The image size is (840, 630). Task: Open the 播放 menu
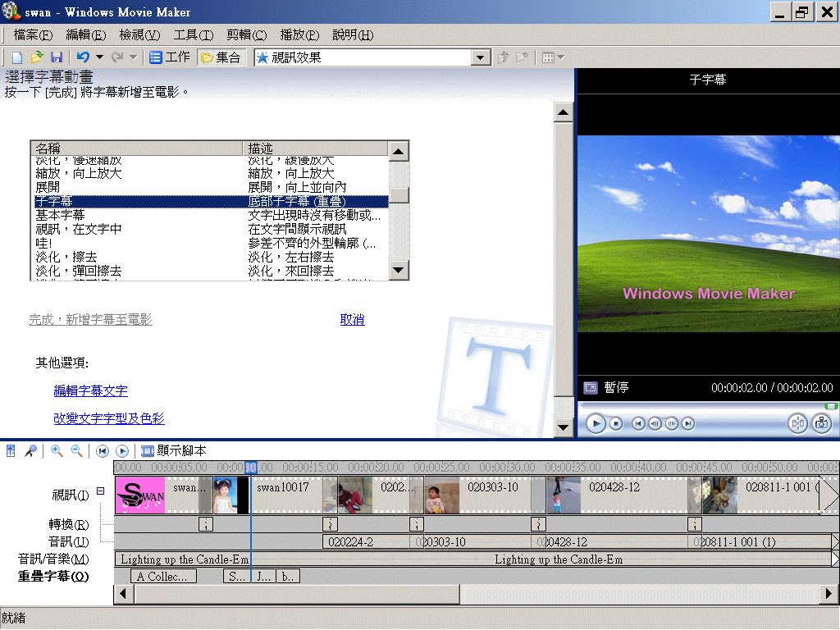click(x=299, y=35)
